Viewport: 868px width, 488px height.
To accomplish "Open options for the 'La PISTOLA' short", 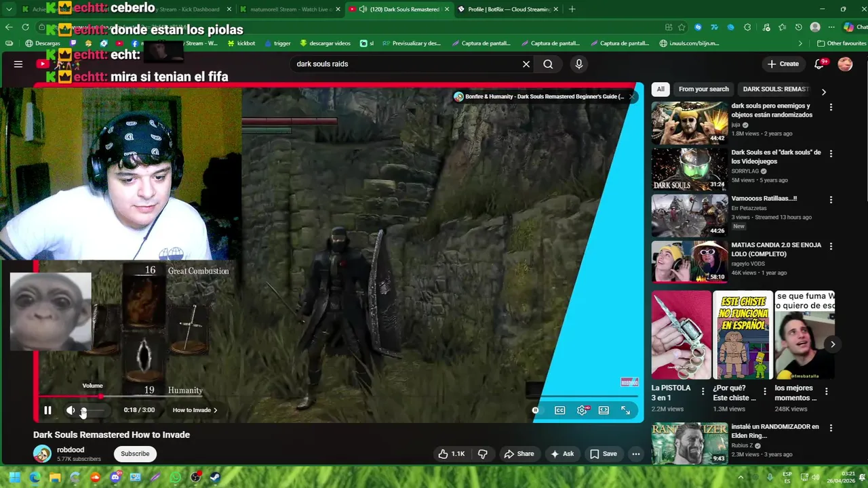I will click(703, 391).
